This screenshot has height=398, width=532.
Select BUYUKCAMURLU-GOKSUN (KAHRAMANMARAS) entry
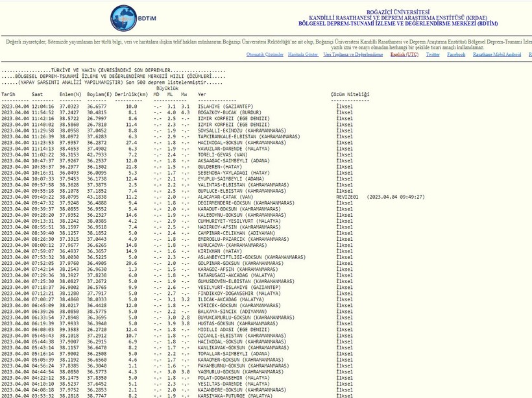[246, 317]
